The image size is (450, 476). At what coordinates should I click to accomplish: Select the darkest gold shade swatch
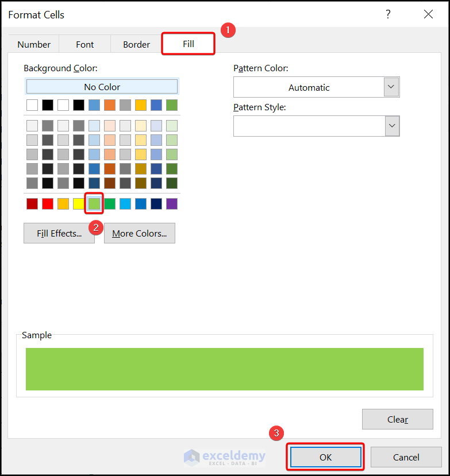pyautogui.click(x=141, y=183)
